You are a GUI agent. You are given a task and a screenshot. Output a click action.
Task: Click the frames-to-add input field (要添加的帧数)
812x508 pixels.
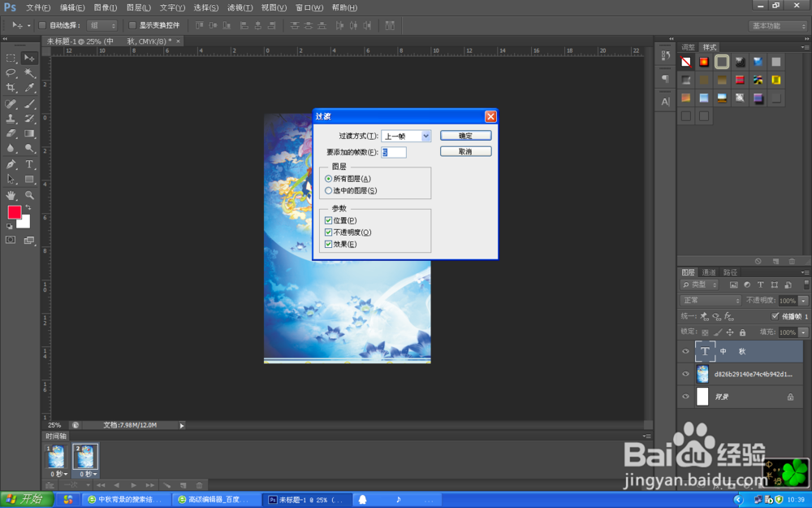coord(394,153)
